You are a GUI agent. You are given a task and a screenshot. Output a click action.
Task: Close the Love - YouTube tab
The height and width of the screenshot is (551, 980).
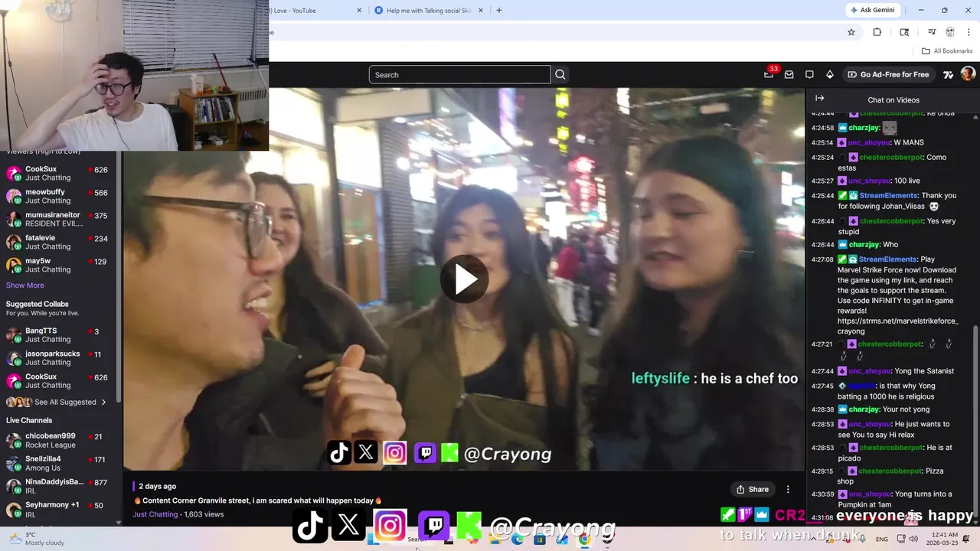(360, 10)
